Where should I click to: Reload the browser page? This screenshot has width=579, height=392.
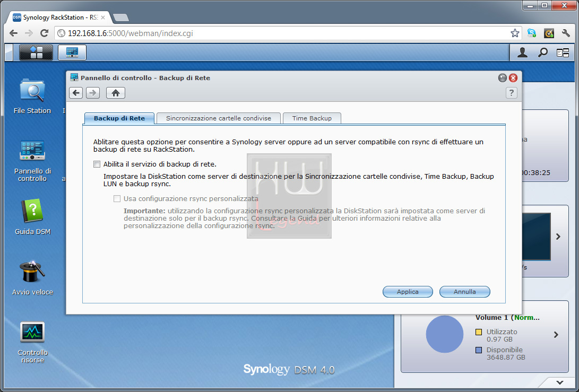[44, 33]
